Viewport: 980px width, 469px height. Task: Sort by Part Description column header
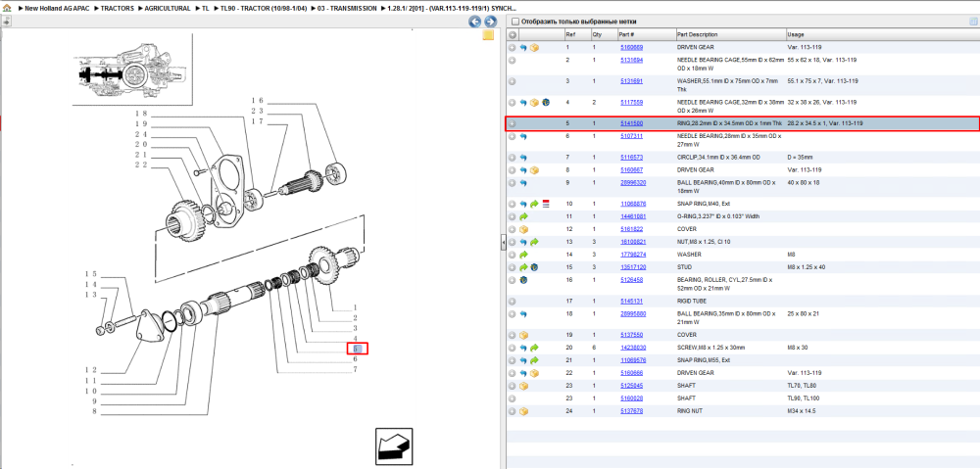click(697, 34)
